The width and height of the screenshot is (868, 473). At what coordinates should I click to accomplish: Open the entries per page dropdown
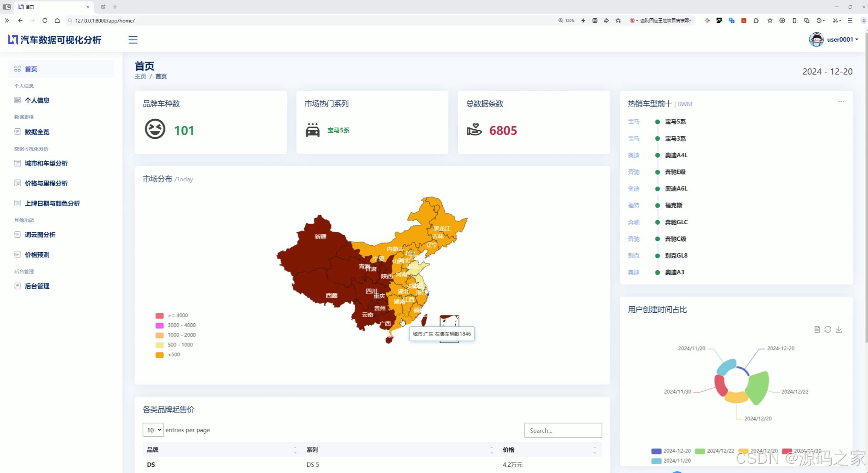153,430
